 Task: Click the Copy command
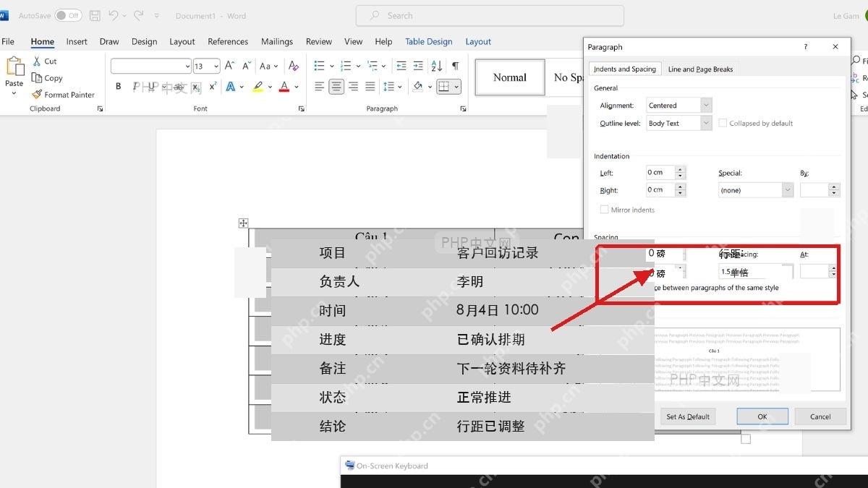click(x=47, y=78)
